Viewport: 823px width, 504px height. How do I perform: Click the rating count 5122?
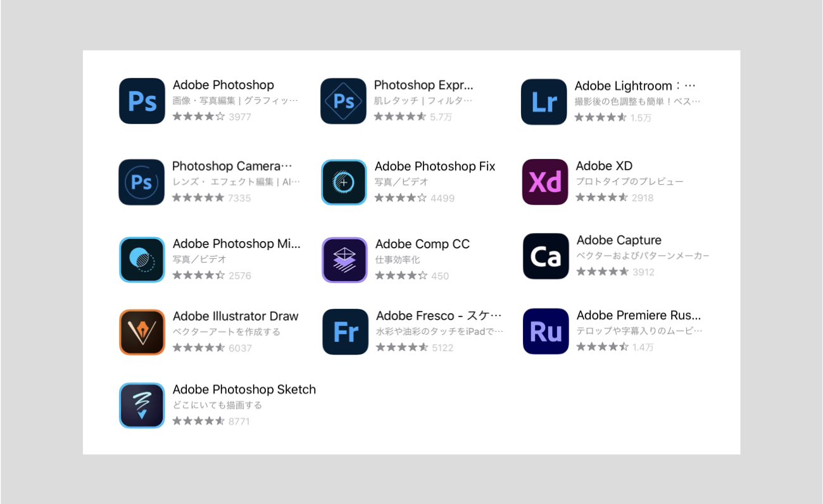(443, 347)
